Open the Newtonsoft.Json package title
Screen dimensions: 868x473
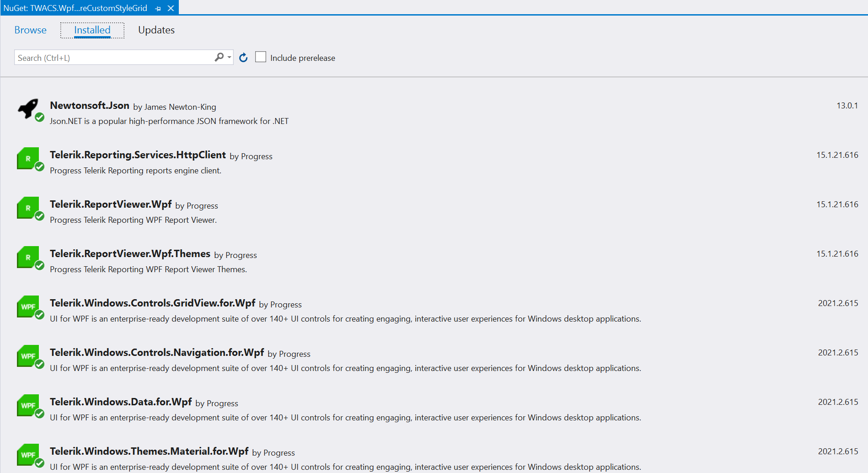point(89,106)
